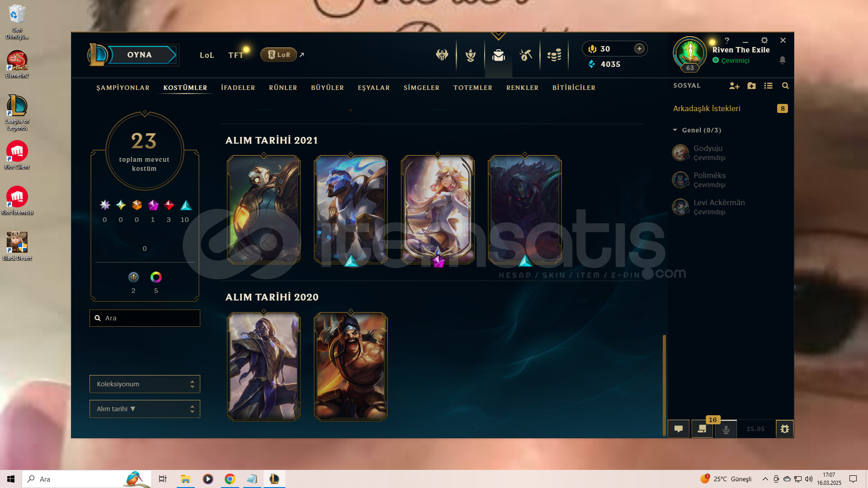Click the add friend icon
The image size is (868, 488).
tap(734, 86)
